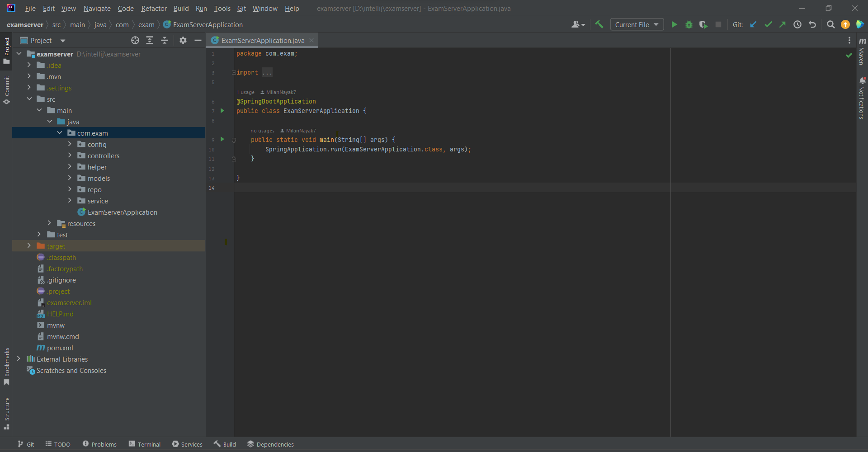Expand the resources folder

pos(49,223)
